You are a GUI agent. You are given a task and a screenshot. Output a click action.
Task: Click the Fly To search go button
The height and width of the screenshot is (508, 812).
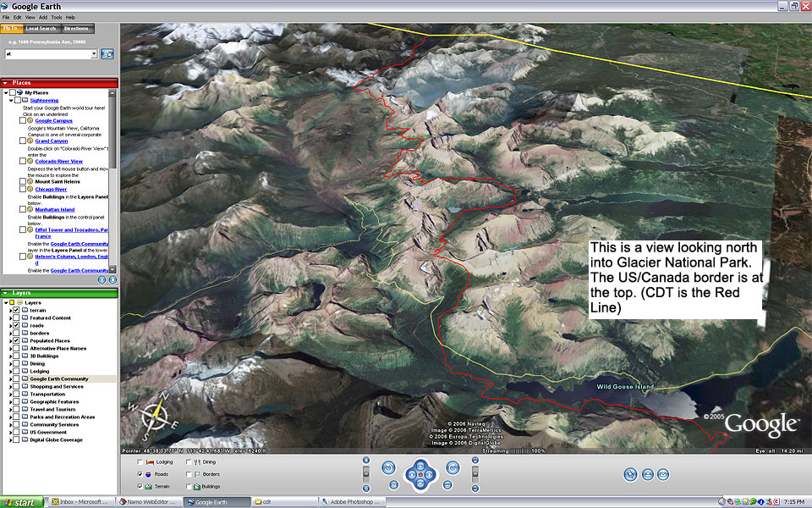[107, 54]
